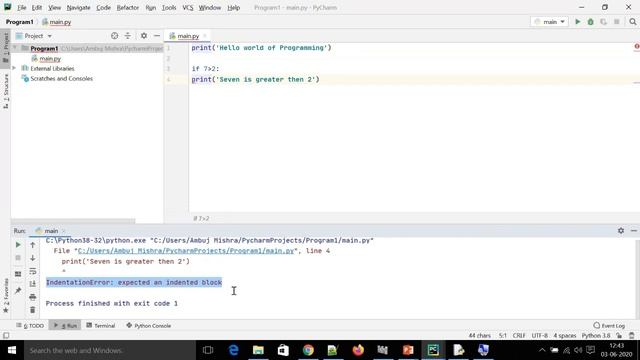Open Search Everywhere magnifier icon
The width and height of the screenshot is (640, 360).
tap(633, 22)
